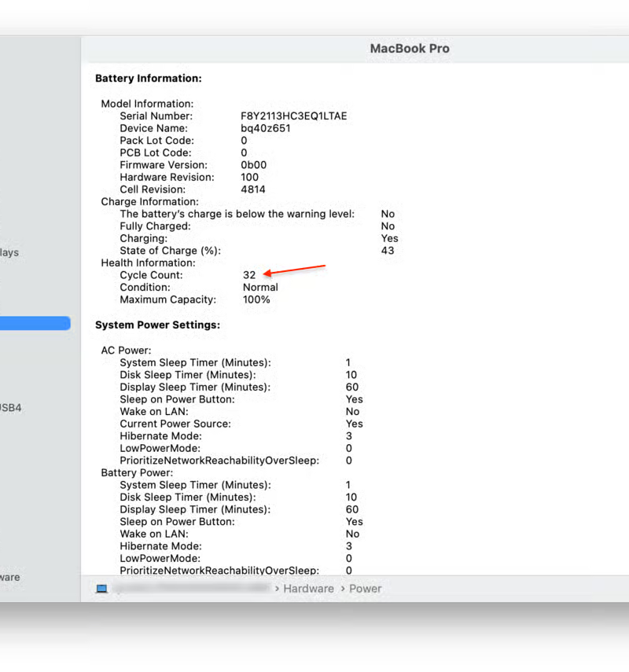The width and height of the screenshot is (629, 672).
Task: Click the MacBook Pro title text
Action: 410,48
